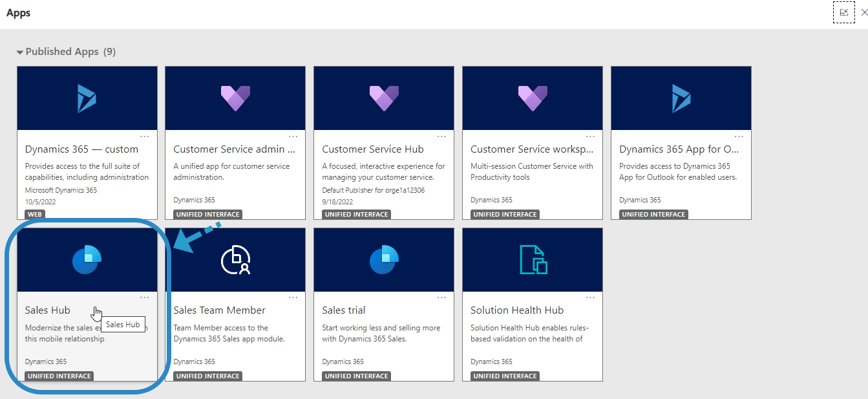Viewport: 868px width, 399px height.
Task: Open the Customer Service workspace app icon
Action: (532, 97)
